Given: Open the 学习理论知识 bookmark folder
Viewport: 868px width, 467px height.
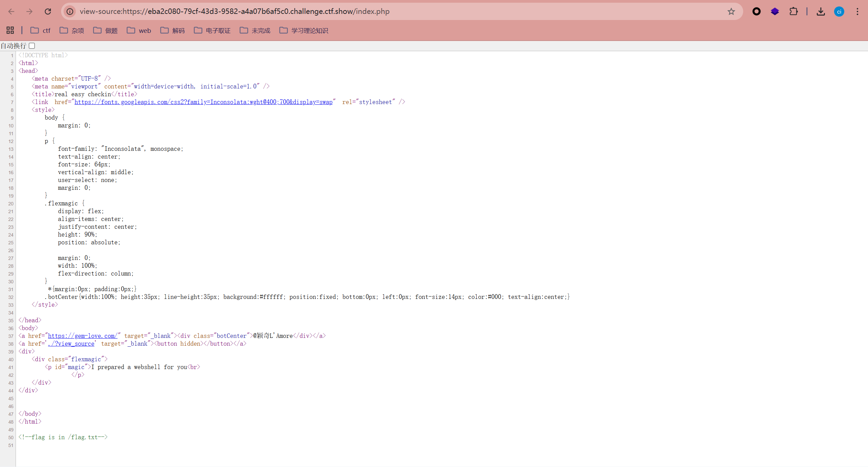Looking at the screenshot, I should pos(304,31).
